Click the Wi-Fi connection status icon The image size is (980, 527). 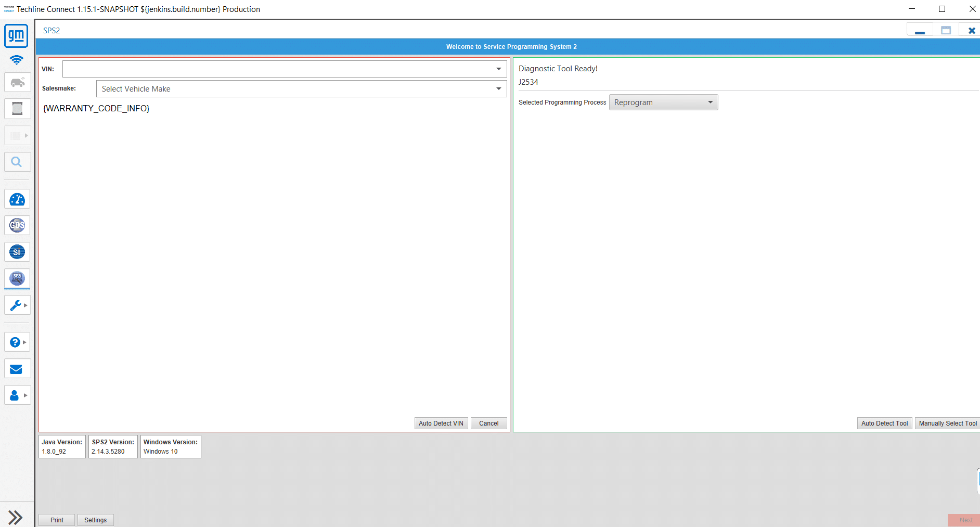click(17, 60)
